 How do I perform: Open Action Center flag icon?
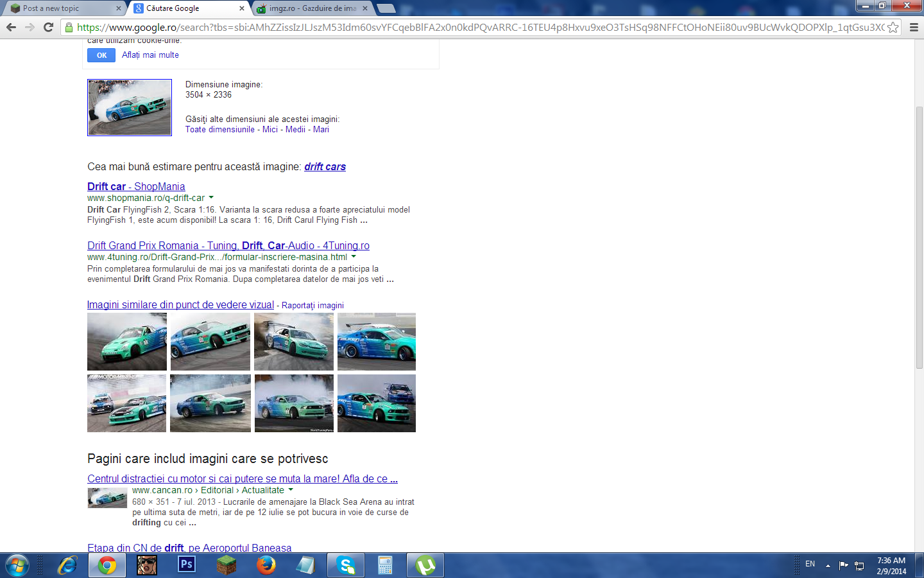click(844, 565)
